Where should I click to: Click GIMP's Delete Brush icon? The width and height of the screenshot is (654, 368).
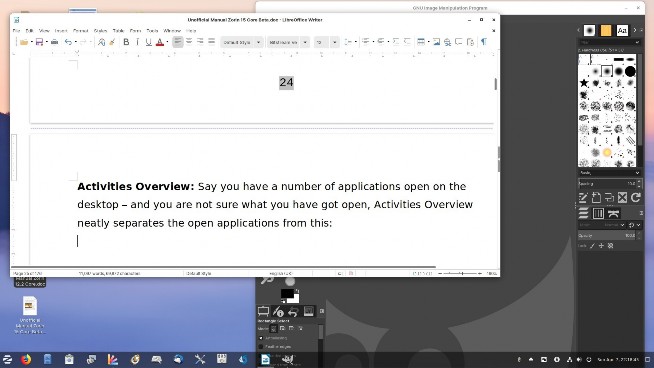click(x=622, y=197)
